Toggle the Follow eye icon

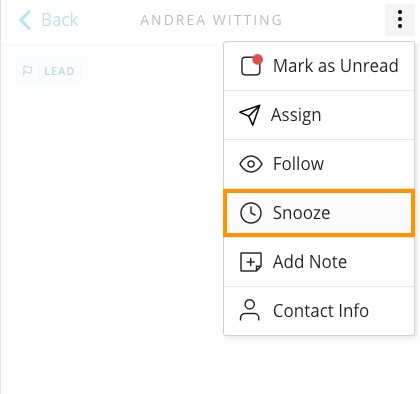point(251,164)
